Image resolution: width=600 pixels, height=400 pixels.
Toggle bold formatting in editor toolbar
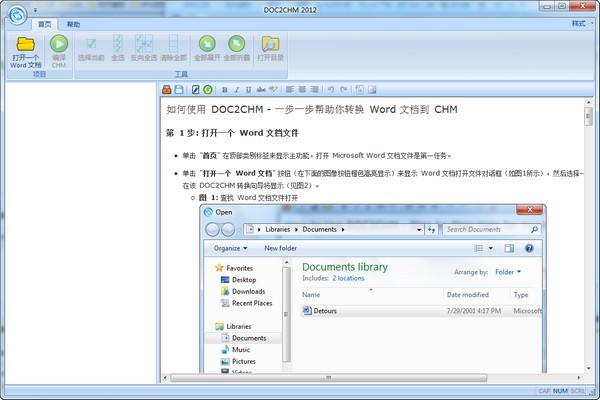225,90
